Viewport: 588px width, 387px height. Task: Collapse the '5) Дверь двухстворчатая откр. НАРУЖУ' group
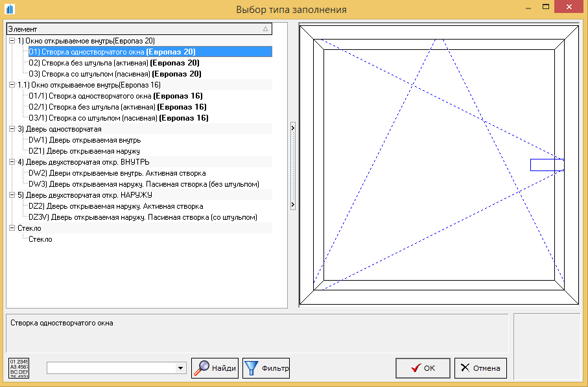point(12,194)
